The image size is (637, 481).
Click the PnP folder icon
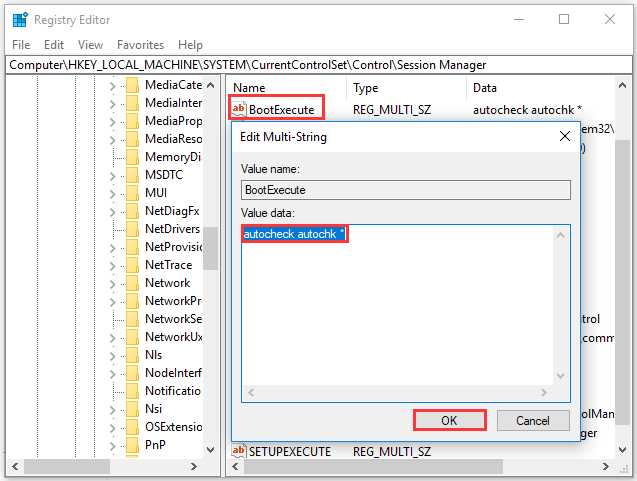(132, 445)
